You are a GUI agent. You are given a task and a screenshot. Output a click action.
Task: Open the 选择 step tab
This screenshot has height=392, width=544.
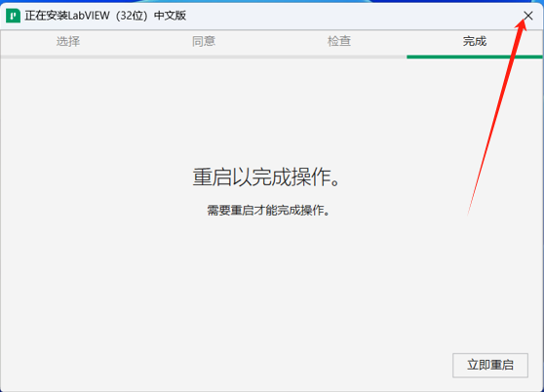(x=68, y=41)
